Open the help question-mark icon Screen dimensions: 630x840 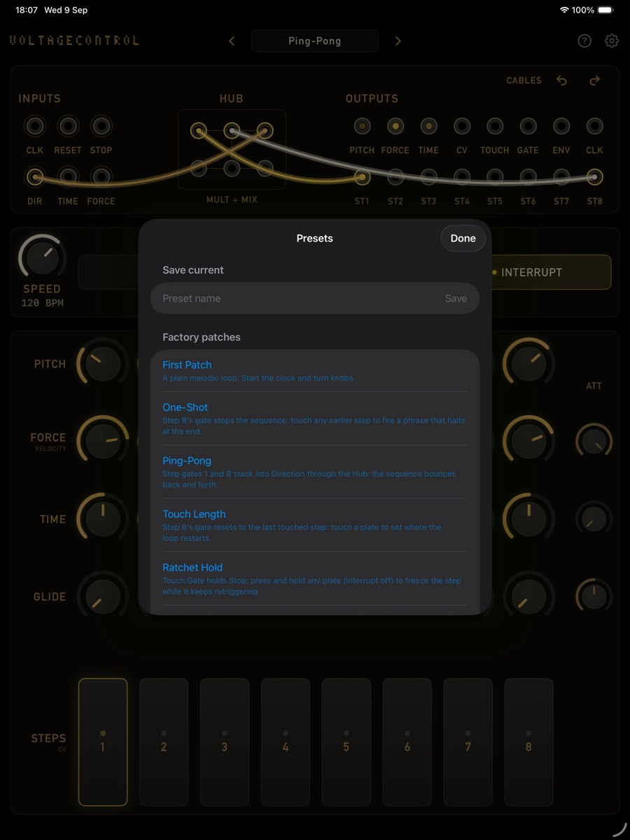584,41
